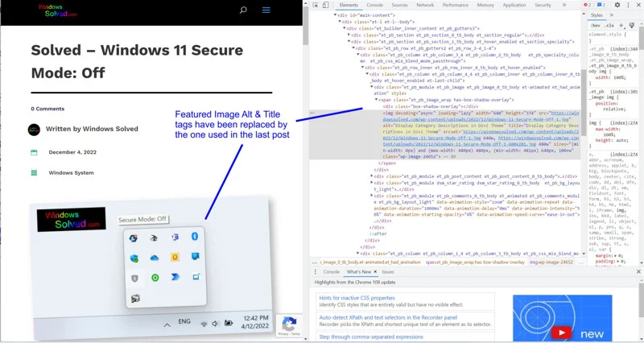
Task: Click the '0 Comments' link
Action: click(47, 109)
